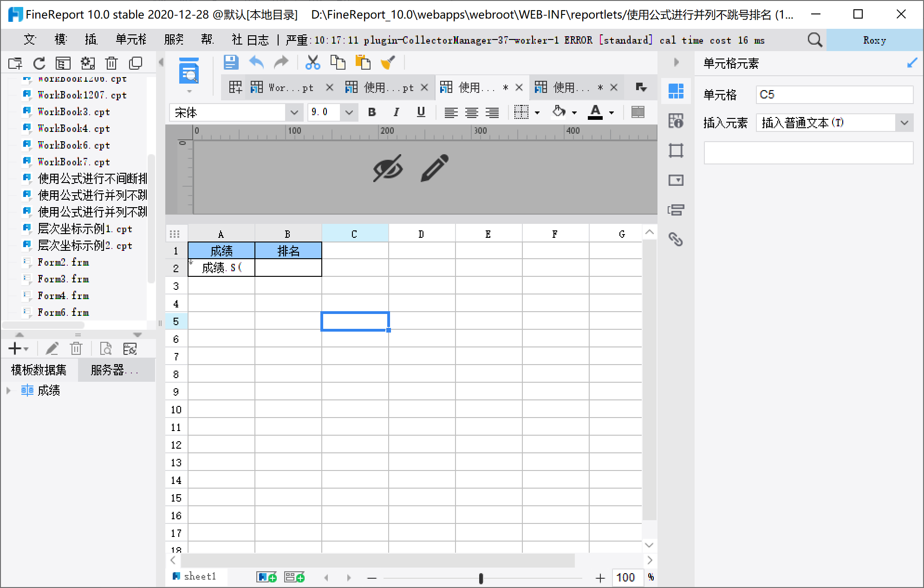Switch to the 服务器 dataset tab
This screenshot has width=924, height=588.
point(114,370)
